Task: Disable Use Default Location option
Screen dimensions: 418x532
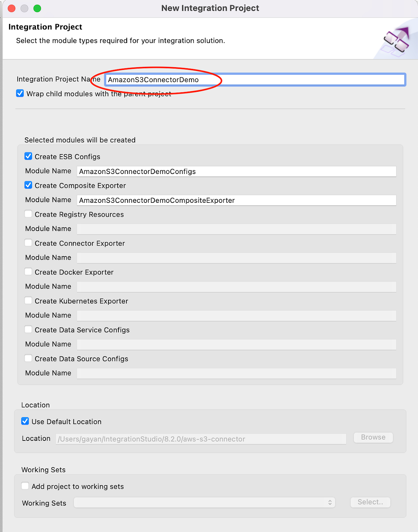Action: 25,421
